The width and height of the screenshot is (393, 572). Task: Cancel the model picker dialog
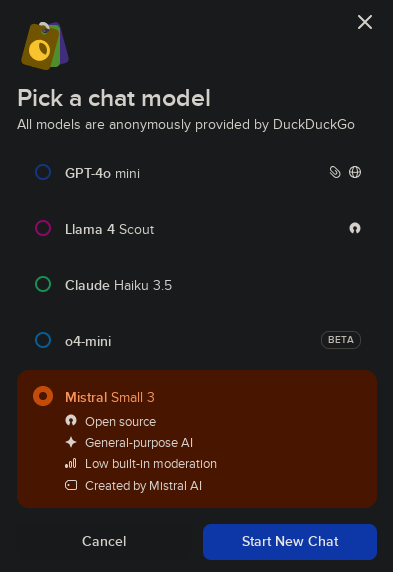104,542
